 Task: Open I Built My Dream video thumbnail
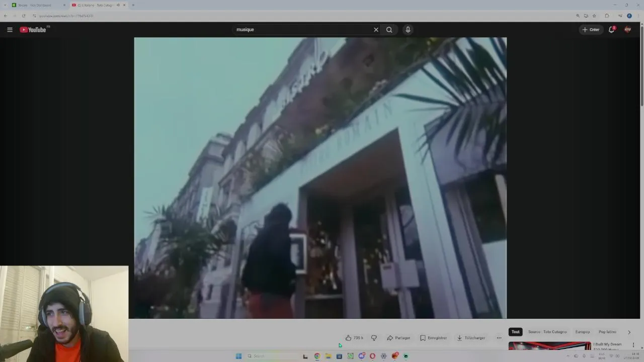coord(549,346)
